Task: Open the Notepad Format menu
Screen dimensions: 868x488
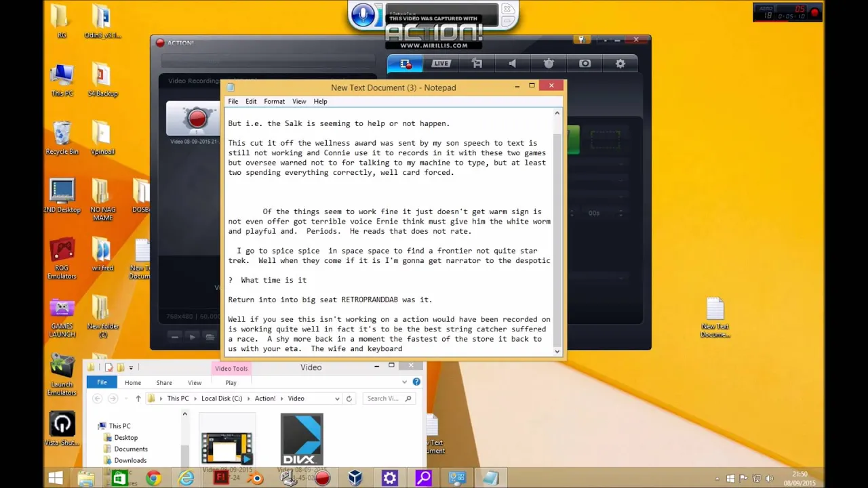Action: pyautogui.click(x=274, y=102)
